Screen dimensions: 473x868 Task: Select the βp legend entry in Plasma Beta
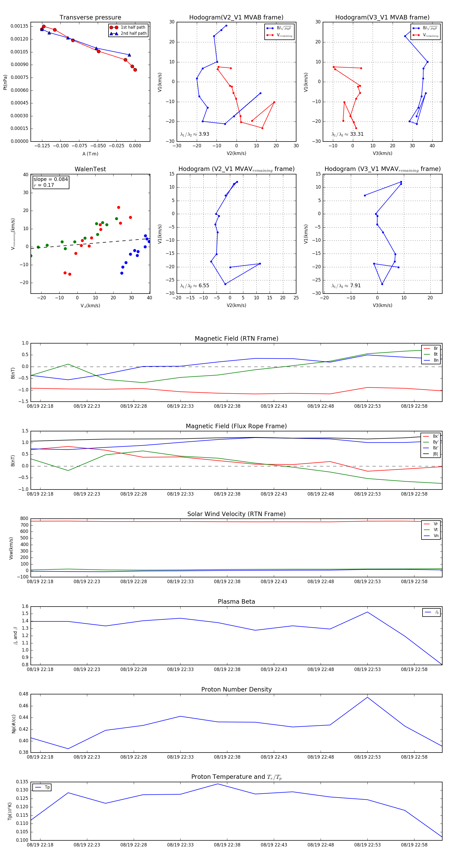[431, 612]
